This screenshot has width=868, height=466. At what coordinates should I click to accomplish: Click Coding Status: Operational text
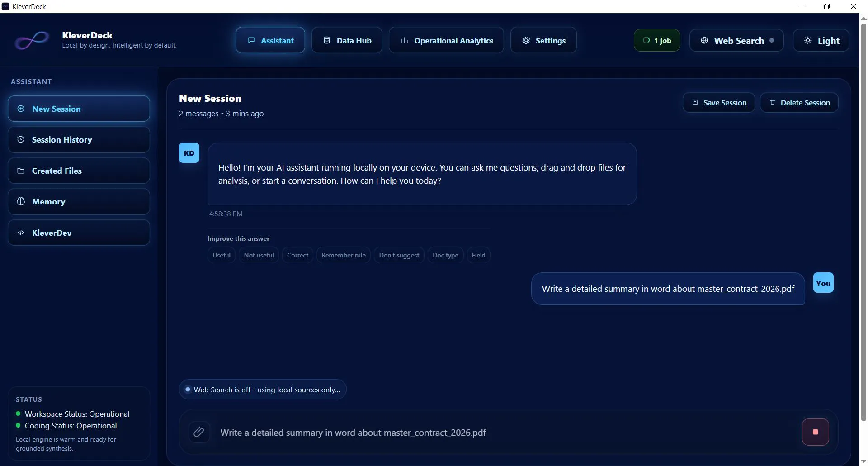coord(71,426)
